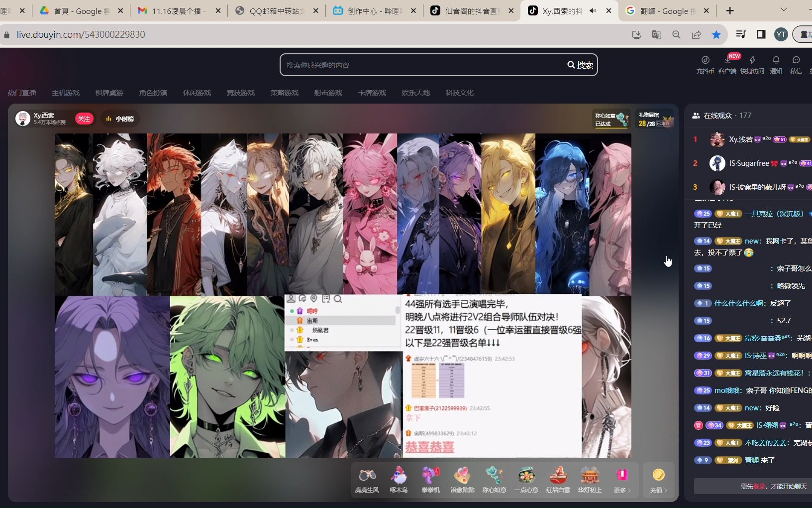The image size is (812, 508).
Task: Switch to Gmail 11.16凌晨个播 tab
Action: pyautogui.click(x=179, y=10)
